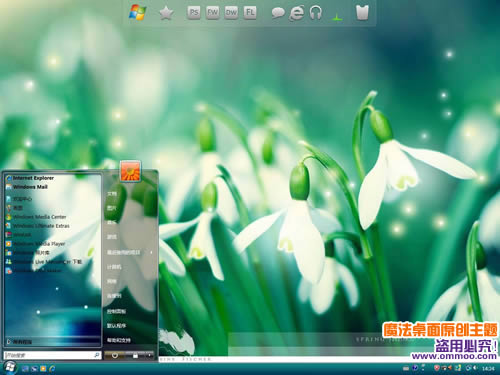Image resolution: width=500 pixels, height=375 pixels.
Task: Open 默认程序 in the Start menu
Action: click(x=116, y=326)
